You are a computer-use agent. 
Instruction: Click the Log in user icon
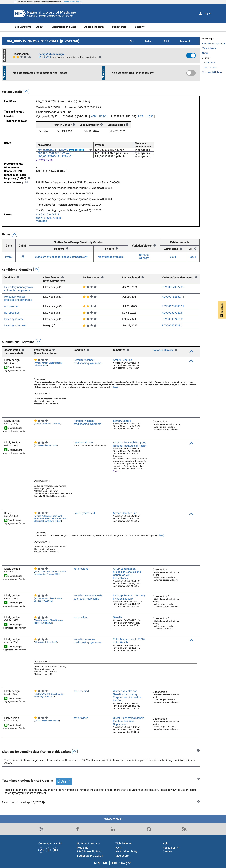tap(200, 13)
